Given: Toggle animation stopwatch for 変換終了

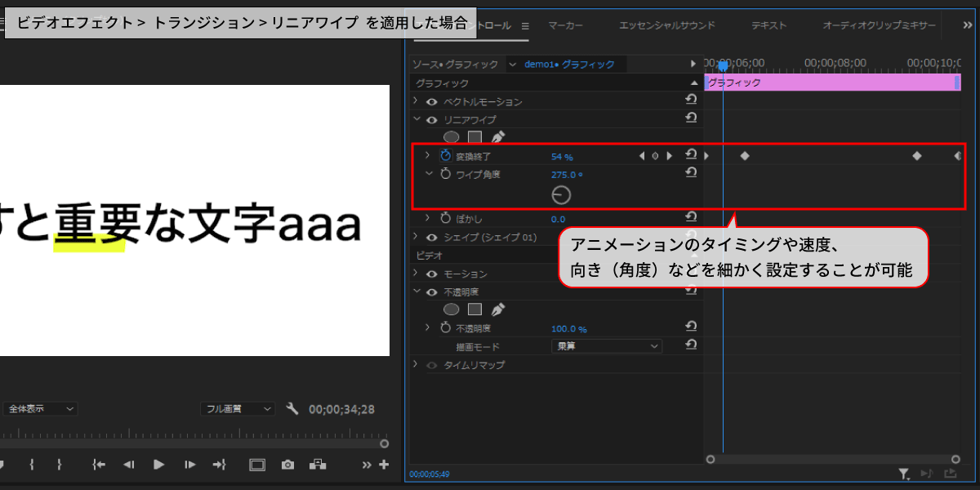Looking at the screenshot, I should coord(445,155).
